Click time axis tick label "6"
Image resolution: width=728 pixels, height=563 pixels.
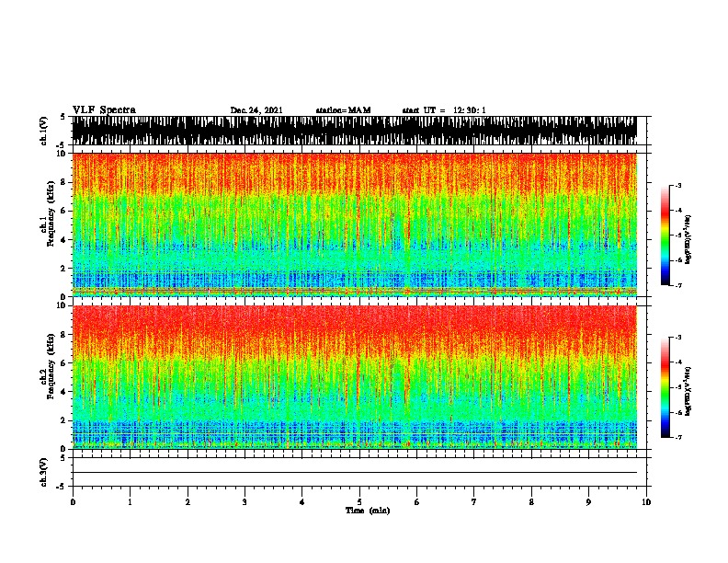click(x=417, y=502)
